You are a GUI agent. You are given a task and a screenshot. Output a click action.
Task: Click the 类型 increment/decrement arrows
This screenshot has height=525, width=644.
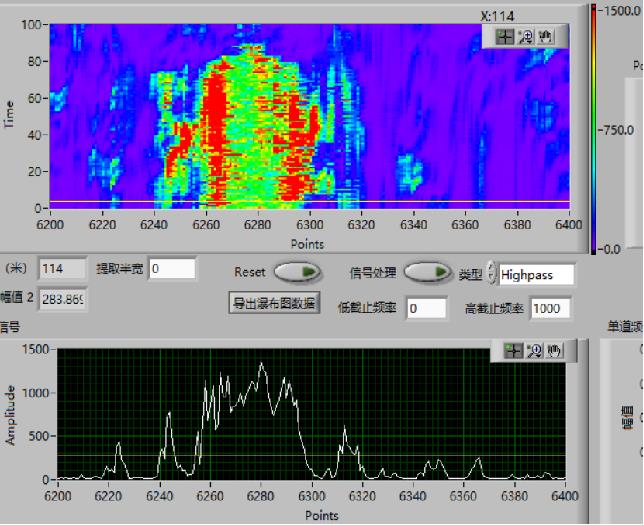[x=491, y=274]
